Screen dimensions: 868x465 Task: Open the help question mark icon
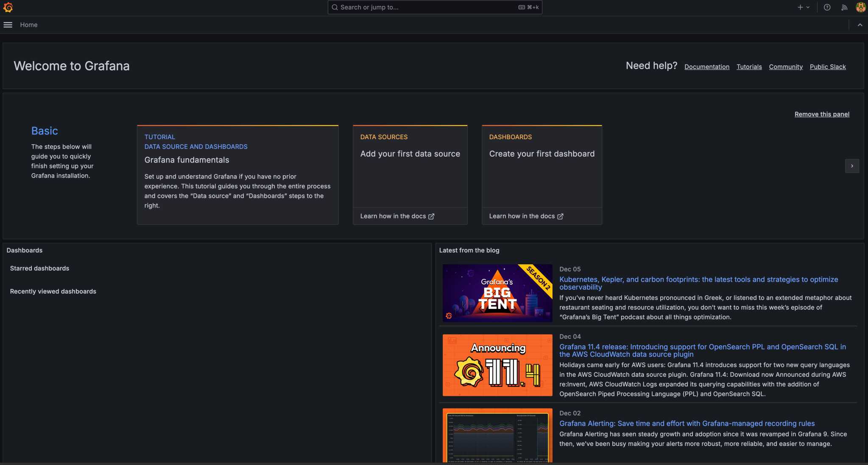[x=827, y=7]
